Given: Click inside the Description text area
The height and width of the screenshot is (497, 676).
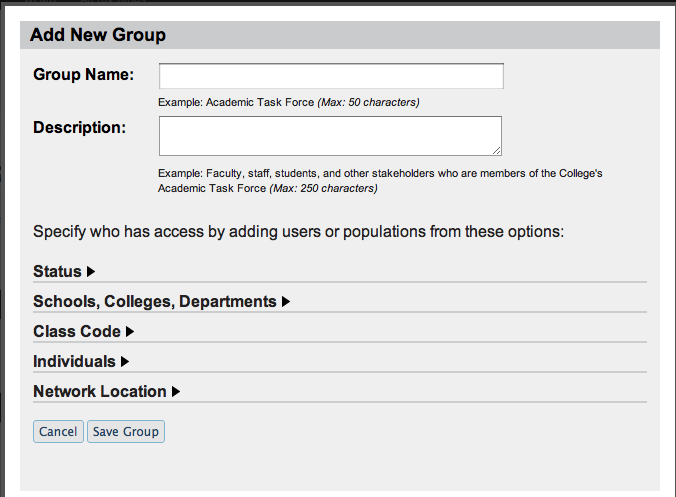Looking at the screenshot, I should [330, 136].
